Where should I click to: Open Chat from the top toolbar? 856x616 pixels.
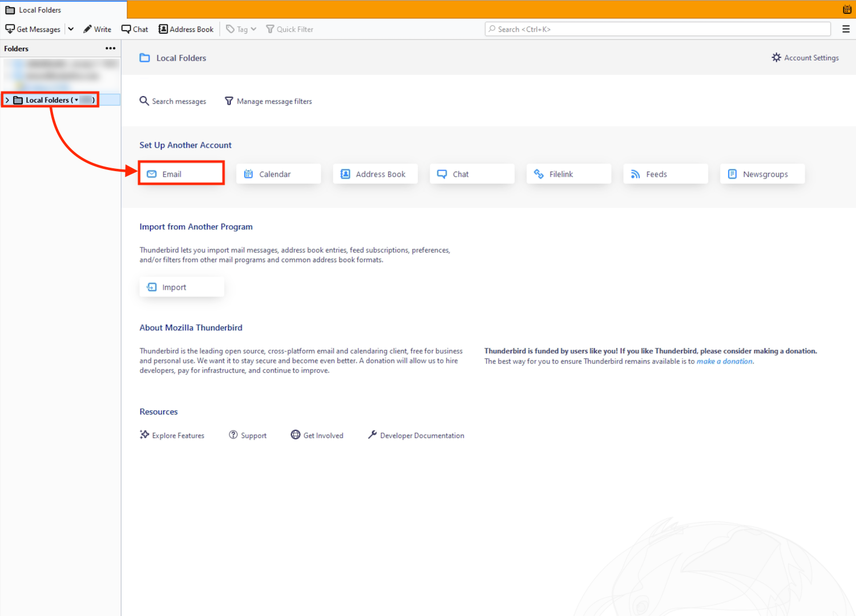[135, 29]
